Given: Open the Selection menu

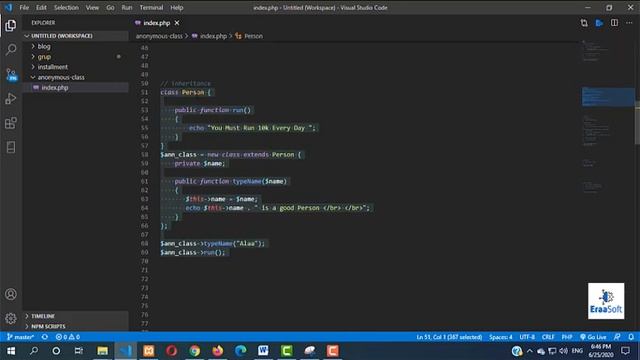Looking at the screenshot, I should click(66, 7).
